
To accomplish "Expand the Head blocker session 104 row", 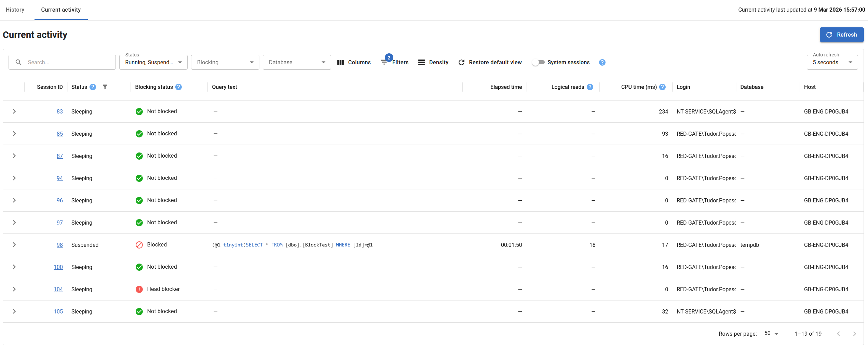I will [14, 289].
